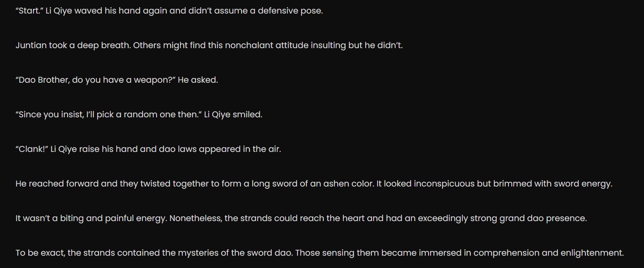Click the paragraph starting with "To be exact"
644x268 pixels.
[320, 253]
